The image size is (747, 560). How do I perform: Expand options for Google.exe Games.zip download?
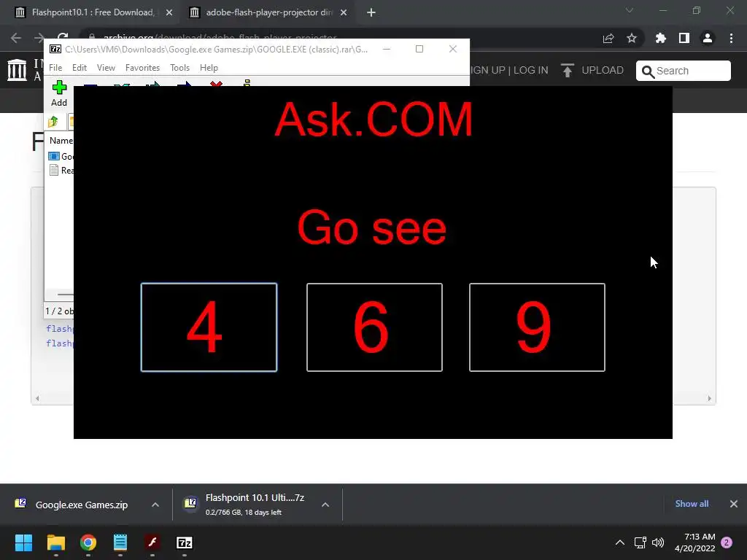[155, 505]
